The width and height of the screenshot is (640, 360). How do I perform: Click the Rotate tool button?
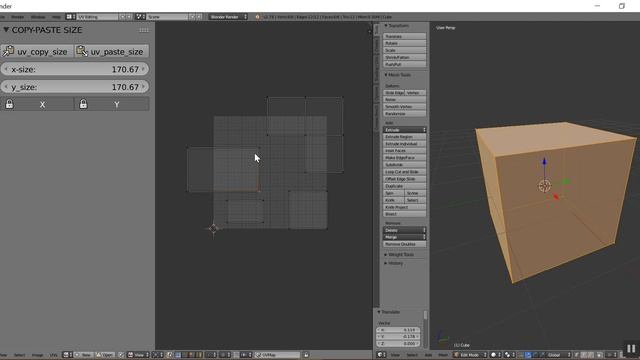point(404,43)
